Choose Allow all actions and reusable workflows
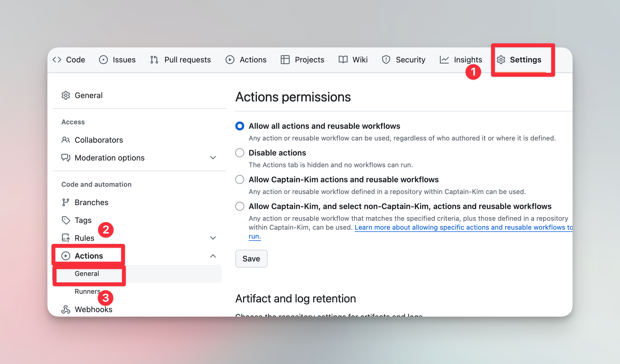 pyautogui.click(x=240, y=126)
